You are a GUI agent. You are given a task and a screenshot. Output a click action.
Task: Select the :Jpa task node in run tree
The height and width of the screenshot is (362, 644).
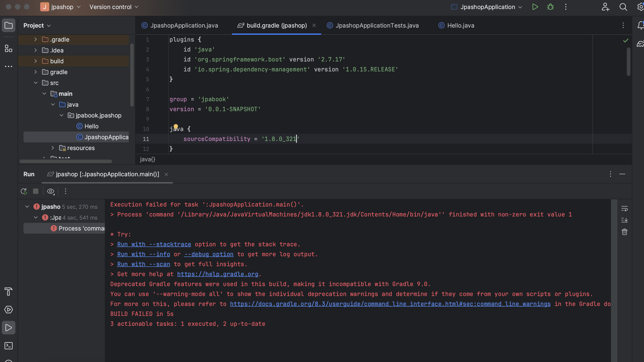(x=64, y=218)
